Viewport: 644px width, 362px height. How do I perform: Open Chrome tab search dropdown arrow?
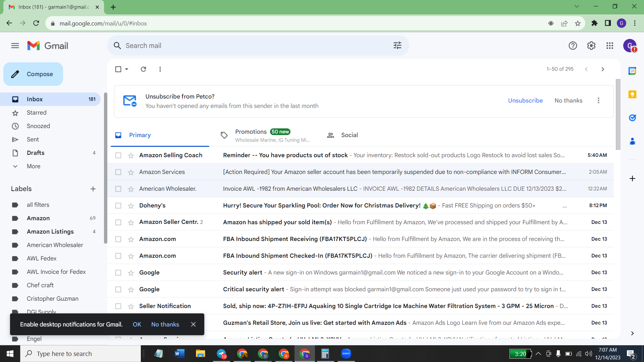click(x=577, y=6)
